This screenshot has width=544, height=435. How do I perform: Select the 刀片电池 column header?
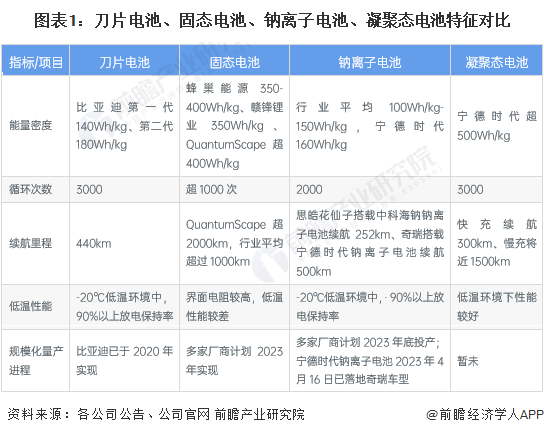[125, 60]
